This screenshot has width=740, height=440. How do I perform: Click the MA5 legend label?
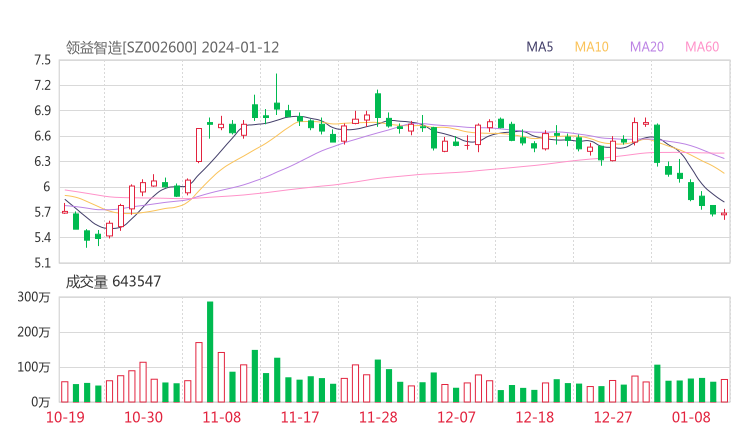(539, 47)
